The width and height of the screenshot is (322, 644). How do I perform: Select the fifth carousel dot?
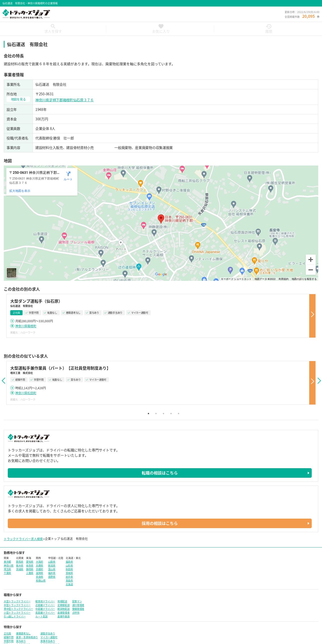pyautogui.click(x=179, y=414)
